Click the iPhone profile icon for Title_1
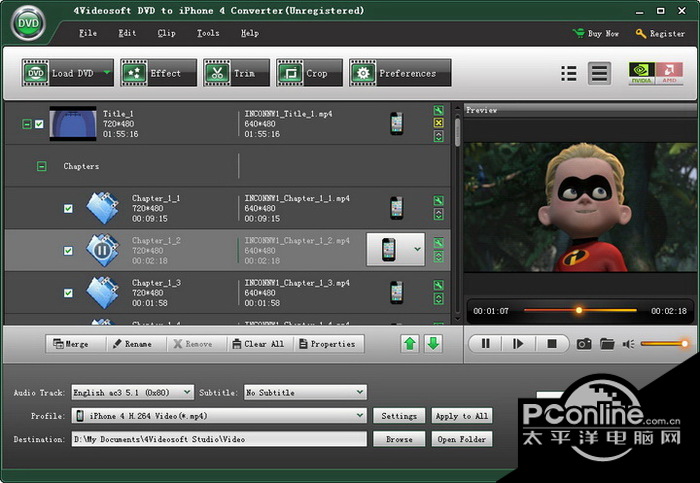Screen dimensions: 700x483 click(x=396, y=124)
